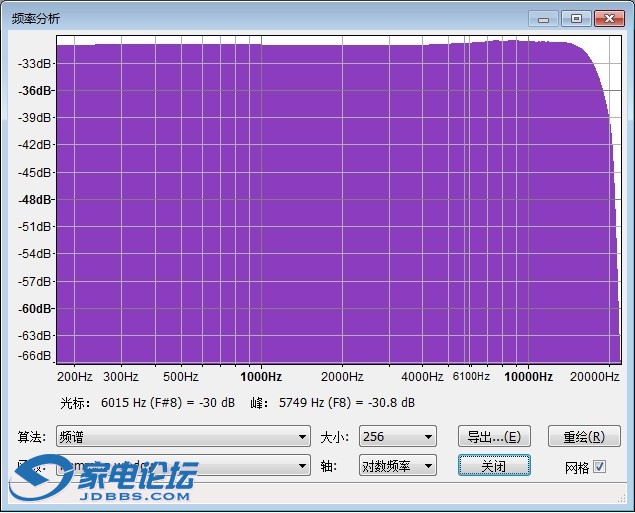635x513 pixels.
Task: Minimize the 频率分析 window
Action: [543, 19]
